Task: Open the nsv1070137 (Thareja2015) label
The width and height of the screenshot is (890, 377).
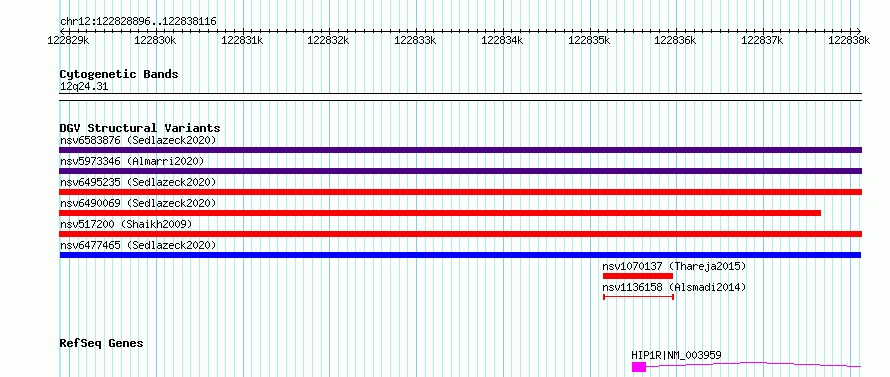Action: click(x=674, y=266)
